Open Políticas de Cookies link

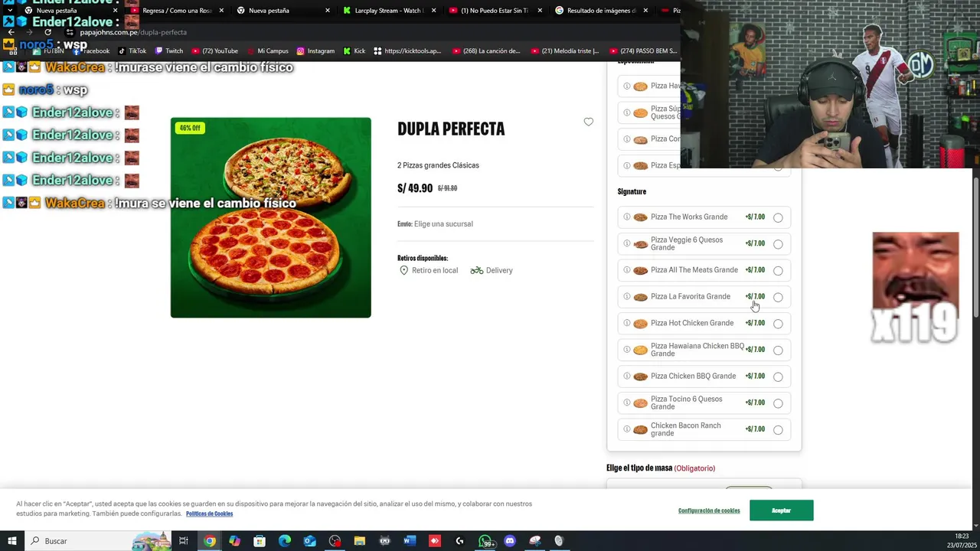coord(209,514)
